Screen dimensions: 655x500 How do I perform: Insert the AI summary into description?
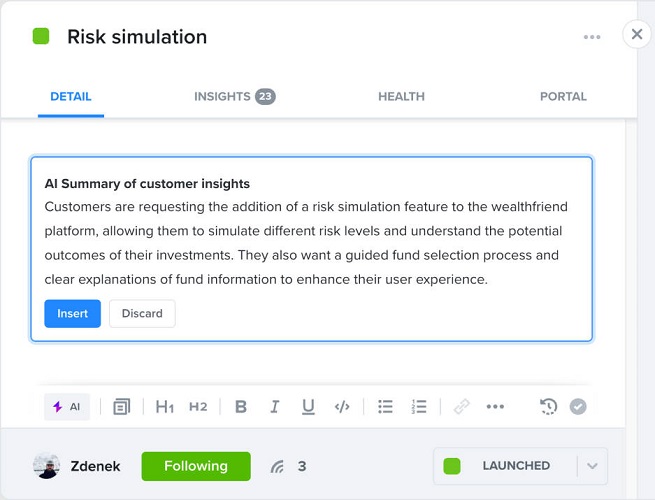pyautogui.click(x=72, y=314)
